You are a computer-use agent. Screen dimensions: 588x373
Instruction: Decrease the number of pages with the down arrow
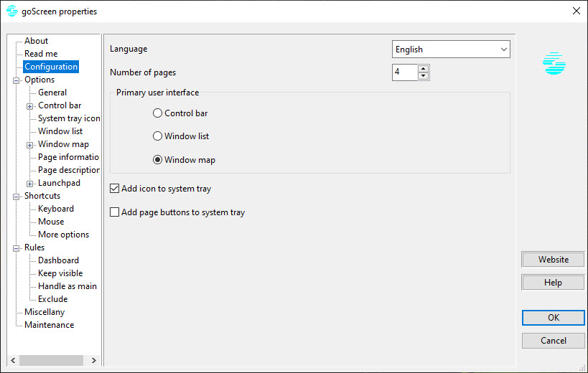[423, 76]
